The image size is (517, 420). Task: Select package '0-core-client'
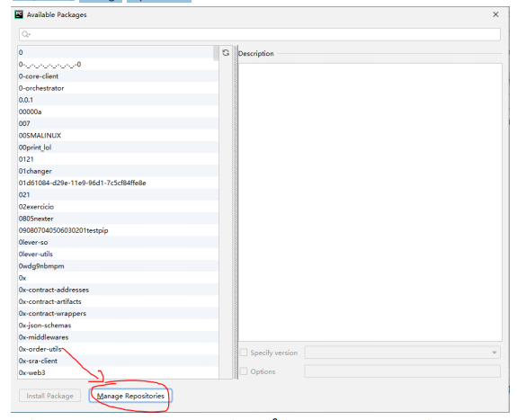pyautogui.click(x=118, y=76)
